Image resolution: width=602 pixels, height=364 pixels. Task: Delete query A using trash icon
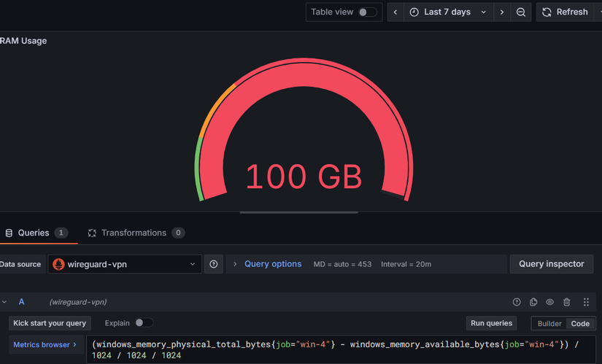567,302
